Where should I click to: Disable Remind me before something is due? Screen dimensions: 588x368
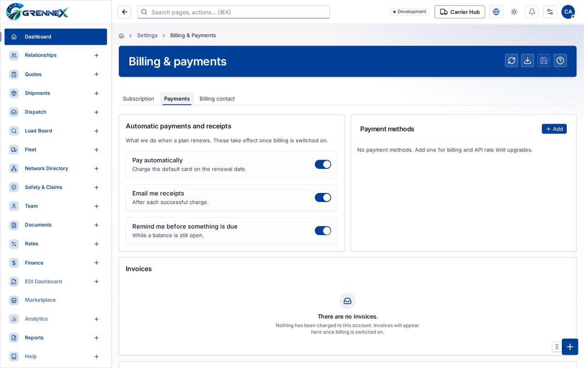pos(323,230)
